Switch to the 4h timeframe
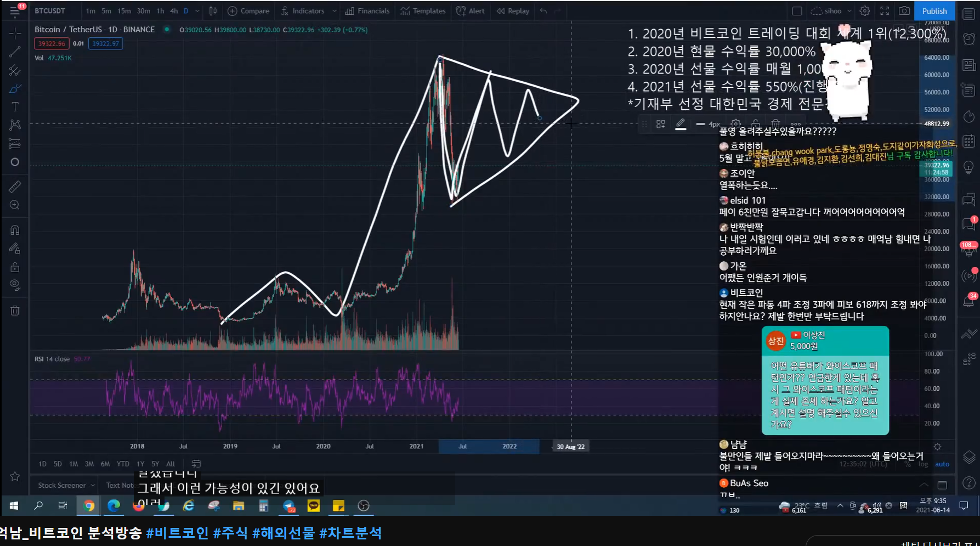The height and width of the screenshot is (546, 980). (174, 11)
